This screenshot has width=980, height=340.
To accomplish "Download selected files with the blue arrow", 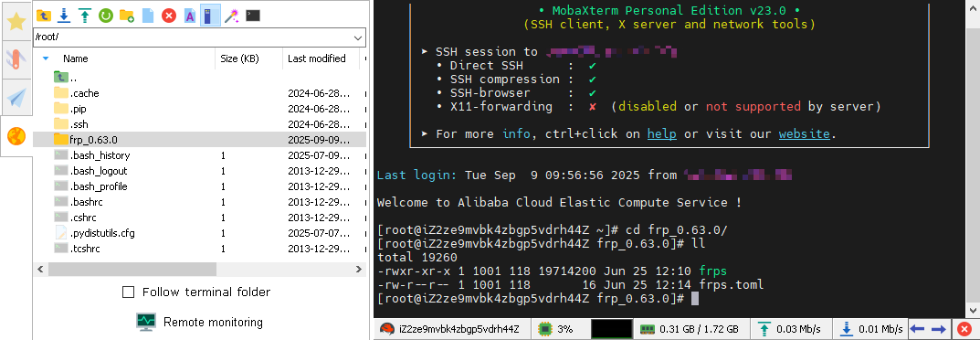I will [x=64, y=16].
